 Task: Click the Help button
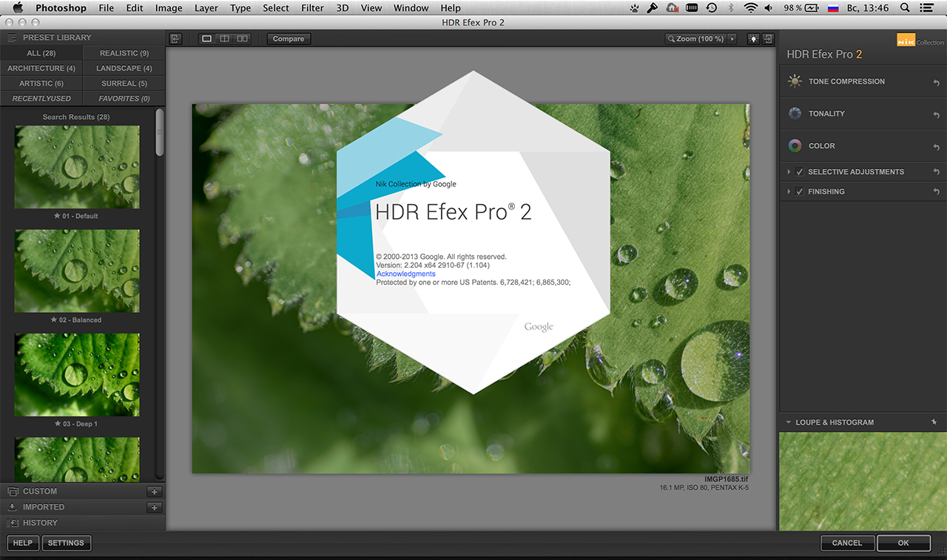(23, 543)
